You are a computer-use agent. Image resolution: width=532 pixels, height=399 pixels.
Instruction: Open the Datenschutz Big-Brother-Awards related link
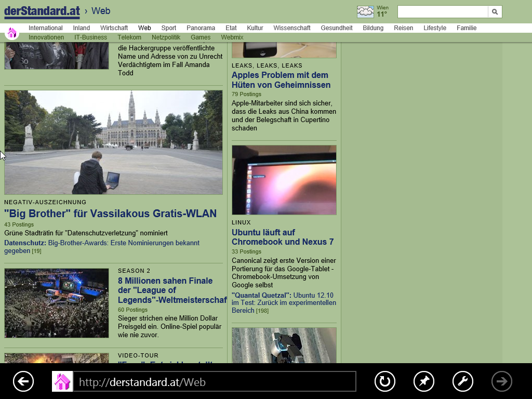tap(102, 247)
